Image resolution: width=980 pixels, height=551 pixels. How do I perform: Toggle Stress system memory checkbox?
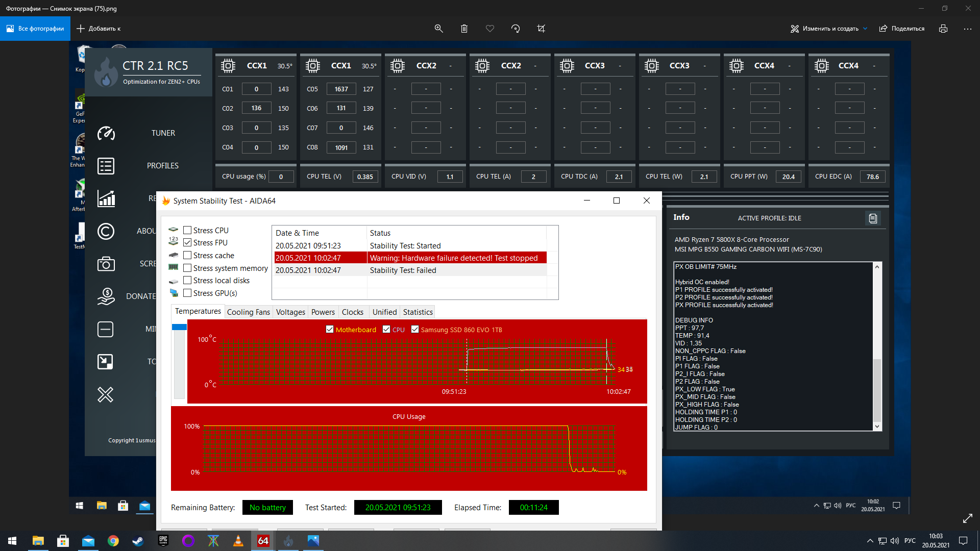point(187,268)
